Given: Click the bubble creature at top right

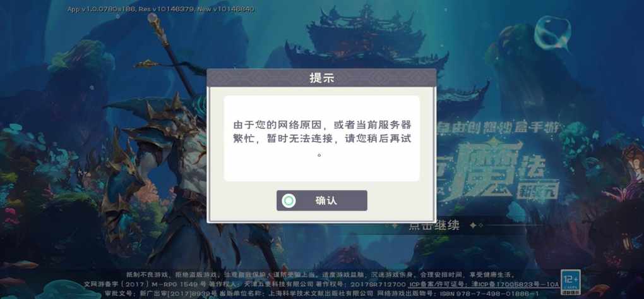Looking at the screenshot, I should pyautogui.click(x=552, y=33).
